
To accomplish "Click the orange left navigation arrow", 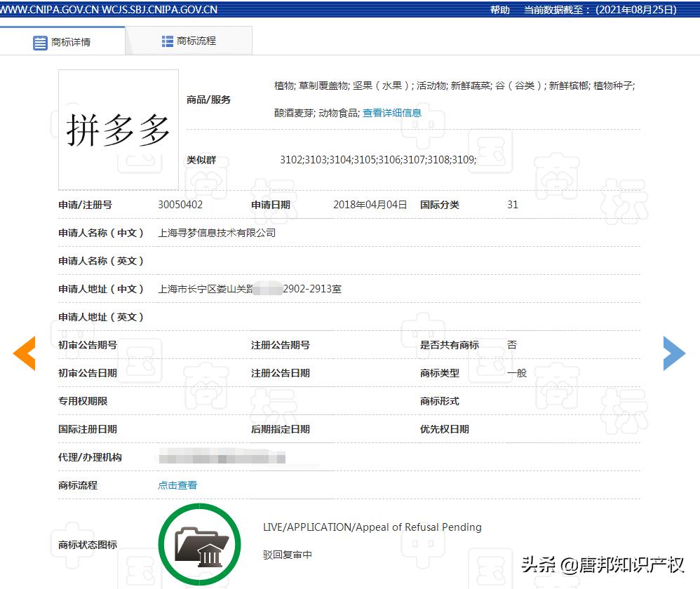I will tap(25, 354).
